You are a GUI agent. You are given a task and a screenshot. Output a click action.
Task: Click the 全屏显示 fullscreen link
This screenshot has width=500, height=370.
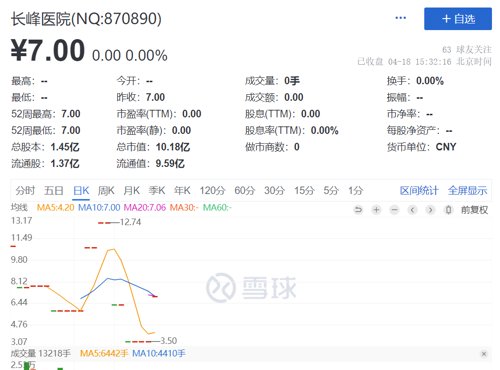[x=467, y=191]
